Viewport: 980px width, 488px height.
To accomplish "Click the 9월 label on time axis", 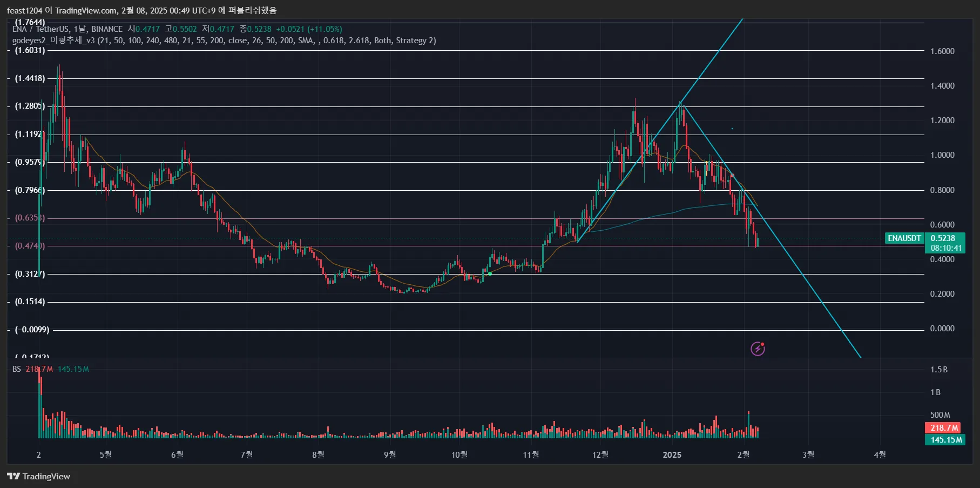I will (x=390, y=455).
